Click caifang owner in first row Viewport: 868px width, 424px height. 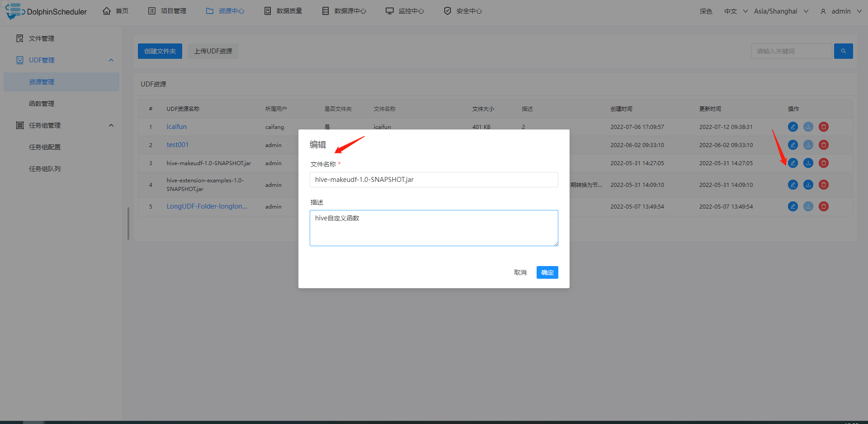tap(275, 127)
